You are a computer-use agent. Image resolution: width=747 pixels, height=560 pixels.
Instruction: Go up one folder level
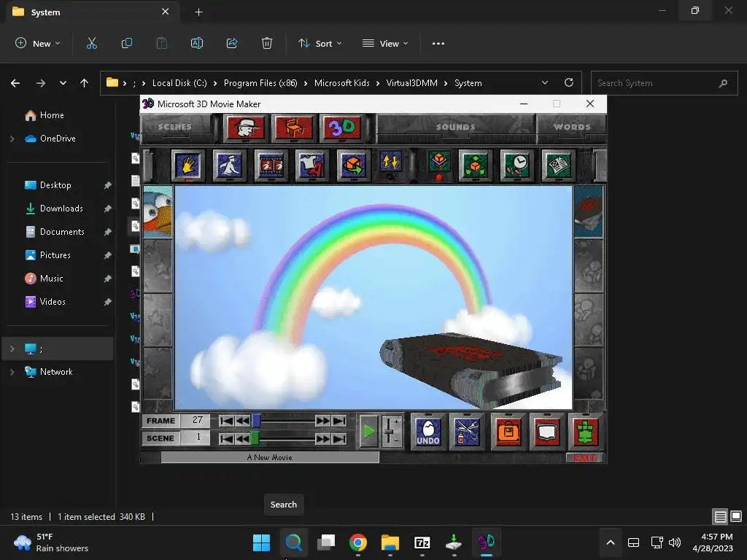85,83
